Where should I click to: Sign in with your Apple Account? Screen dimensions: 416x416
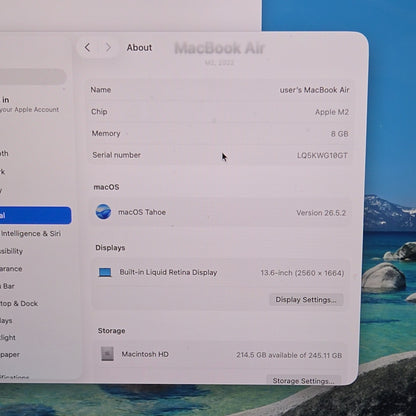point(29,104)
